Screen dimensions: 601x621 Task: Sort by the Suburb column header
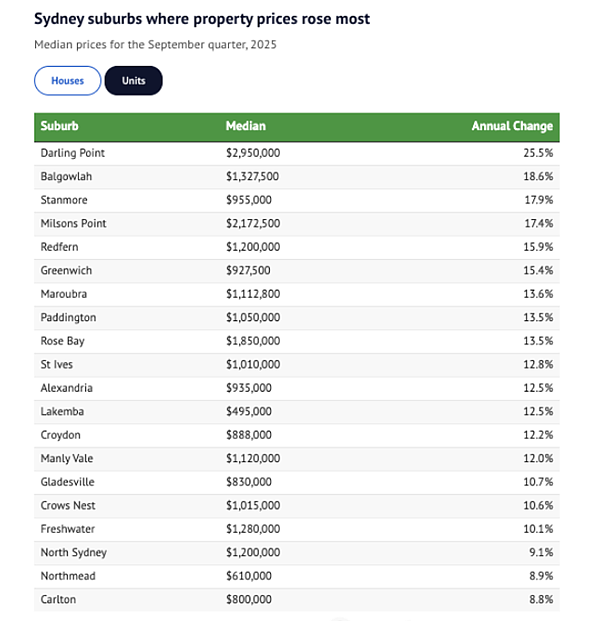point(59,126)
